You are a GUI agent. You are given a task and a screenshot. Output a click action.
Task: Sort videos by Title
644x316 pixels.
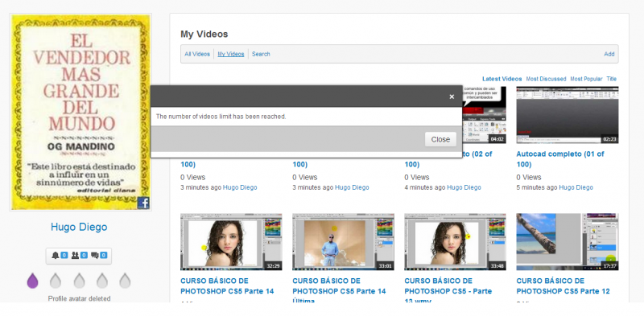[x=612, y=79]
